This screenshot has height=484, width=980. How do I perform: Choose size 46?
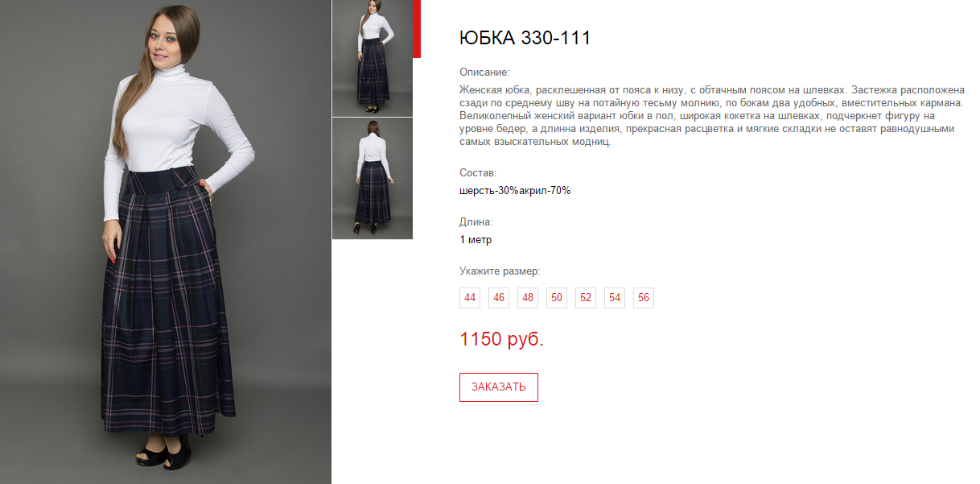click(499, 298)
